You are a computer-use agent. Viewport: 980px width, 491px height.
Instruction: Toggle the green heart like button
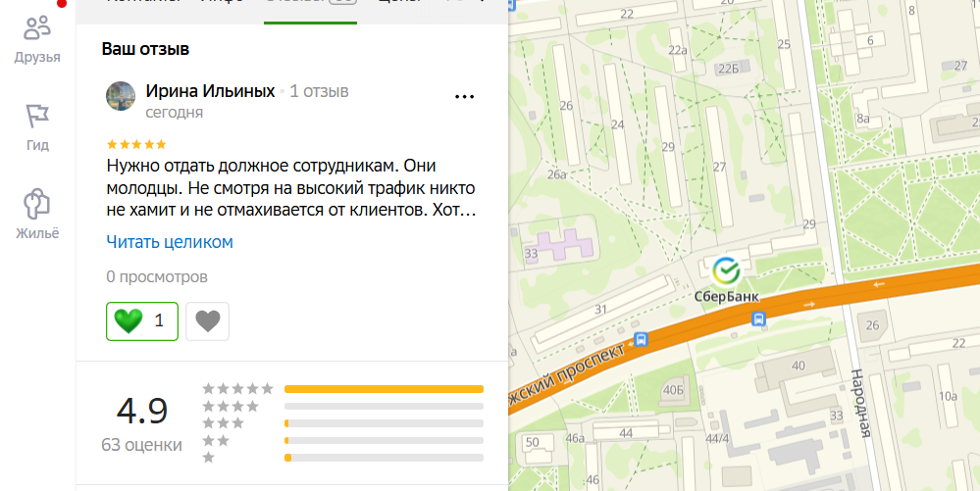(142, 321)
